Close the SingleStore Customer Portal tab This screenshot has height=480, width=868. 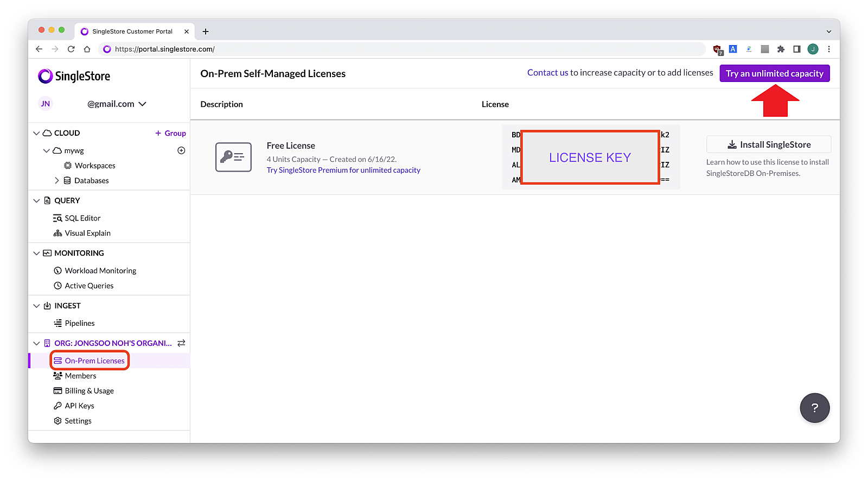pyautogui.click(x=187, y=31)
